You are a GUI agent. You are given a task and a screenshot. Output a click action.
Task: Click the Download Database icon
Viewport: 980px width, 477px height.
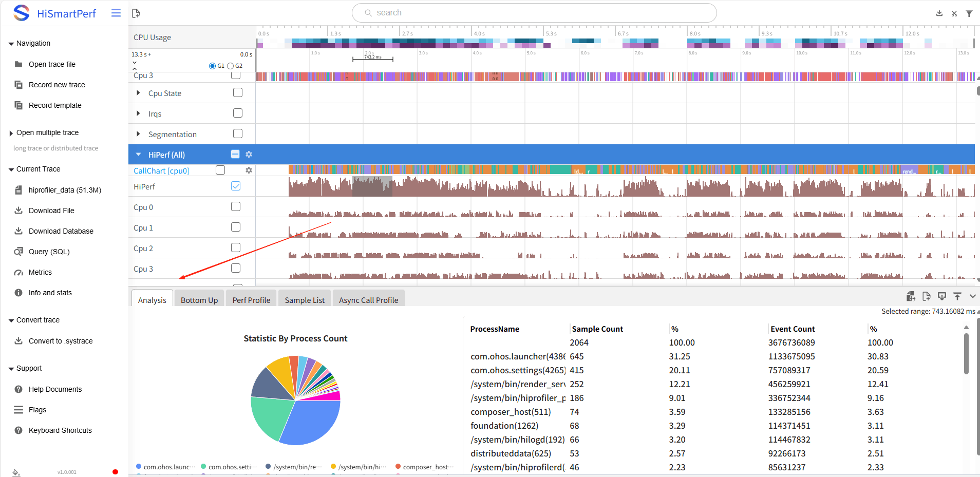tap(18, 231)
